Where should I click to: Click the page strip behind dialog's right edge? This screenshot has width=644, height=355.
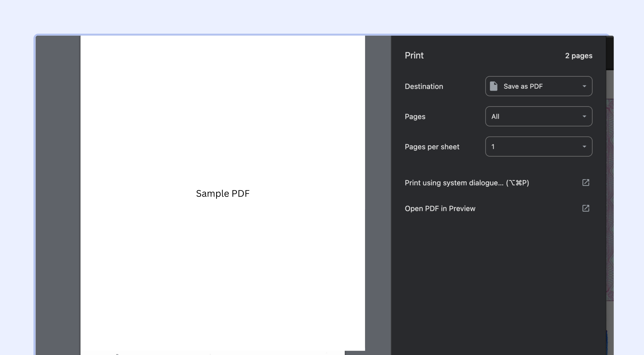pos(610,201)
